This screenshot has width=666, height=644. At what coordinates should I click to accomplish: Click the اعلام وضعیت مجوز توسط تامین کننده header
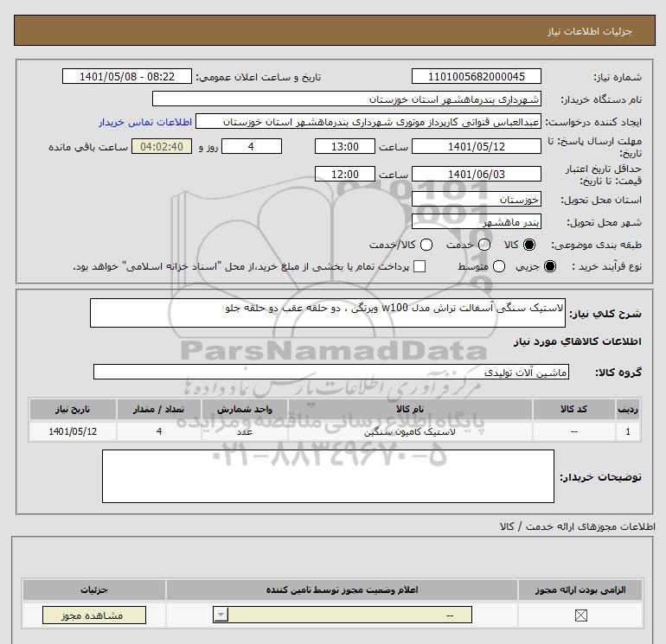click(x=342, y=590)
